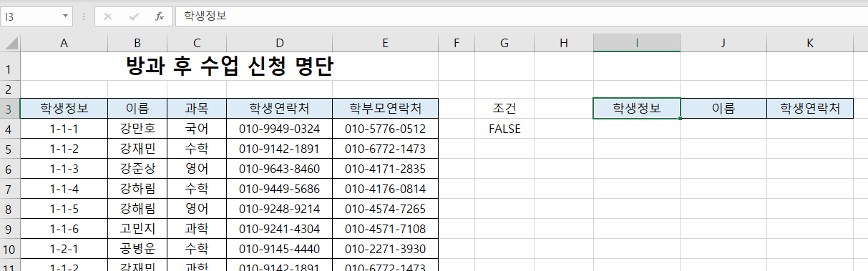The image size is (868, 271).
Task: Select column A header
Action: pos(64,44)
